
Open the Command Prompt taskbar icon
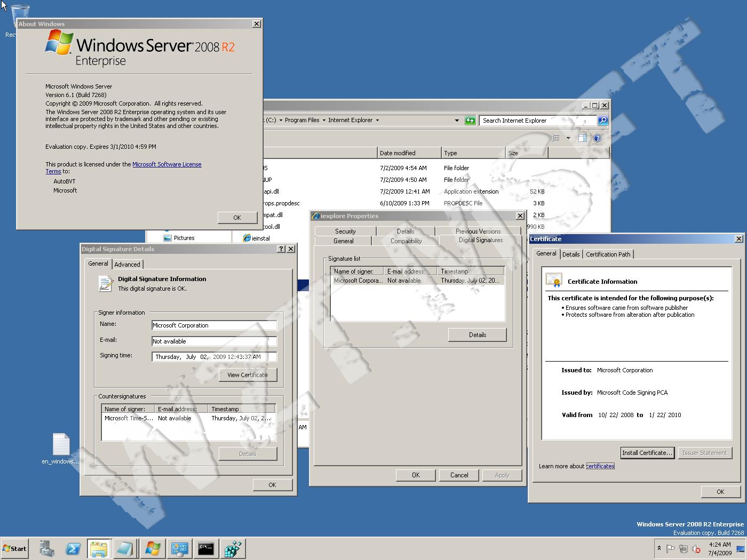pyautogui.click(x=206, y=548)
